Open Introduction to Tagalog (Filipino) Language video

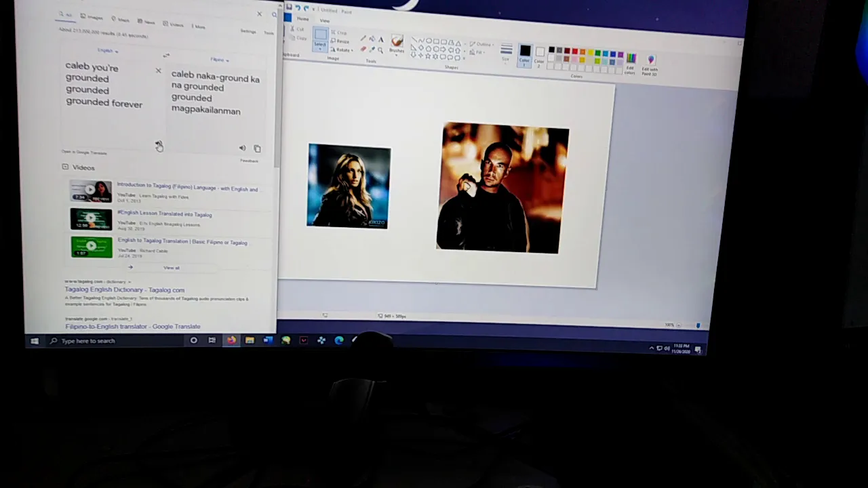click(x=187, y=187)
